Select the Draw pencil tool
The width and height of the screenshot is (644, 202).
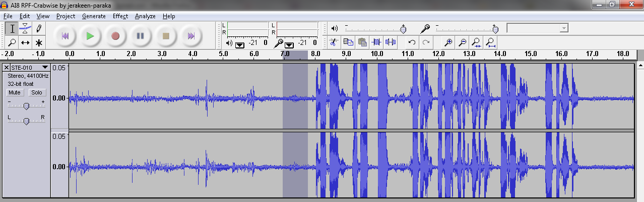39,28
